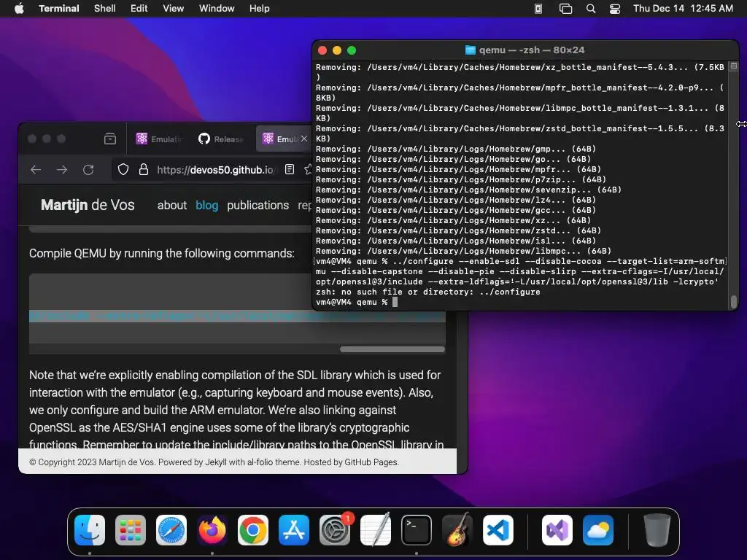Open the Apple menu

coord(19,8)
